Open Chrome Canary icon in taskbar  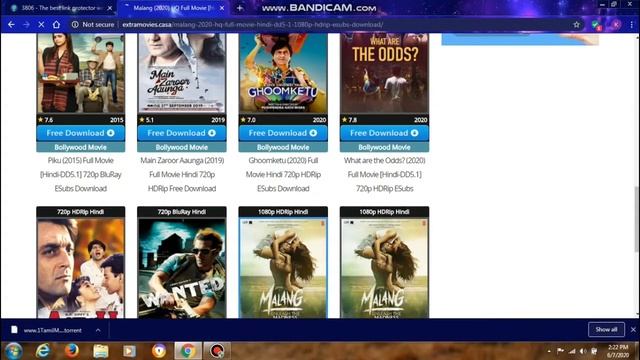[159, 351]
